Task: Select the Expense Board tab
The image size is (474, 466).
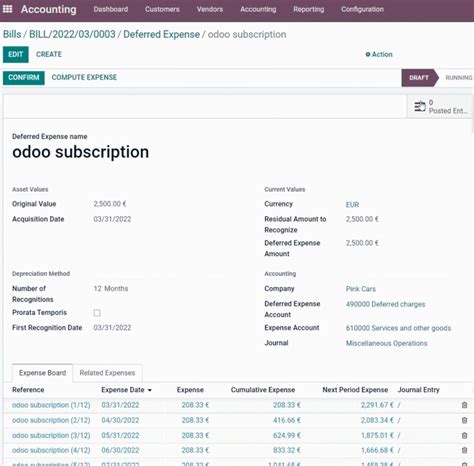Action: (x=42, y=373)
